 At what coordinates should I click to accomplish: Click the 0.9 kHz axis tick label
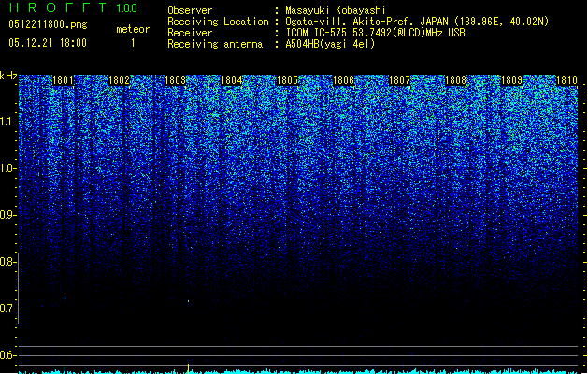tap(7, 215)
